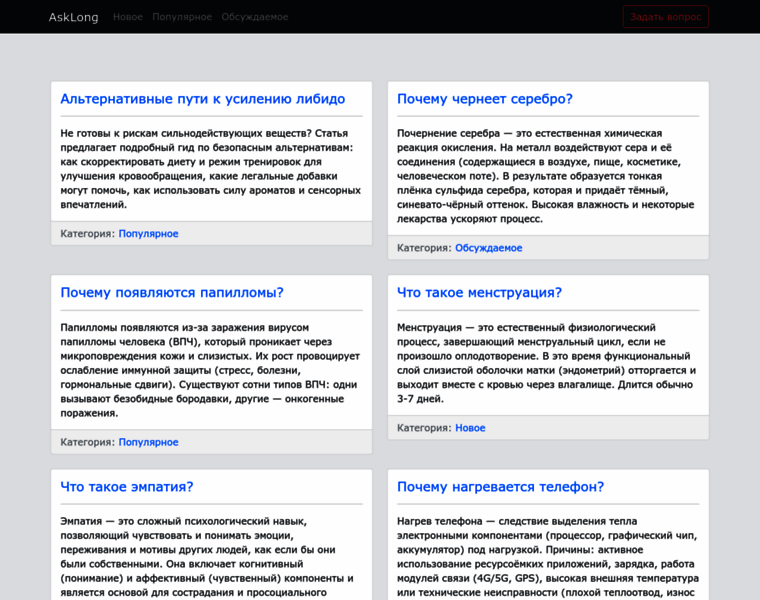Click the Популярное category under the либидо article

[148, 234]
